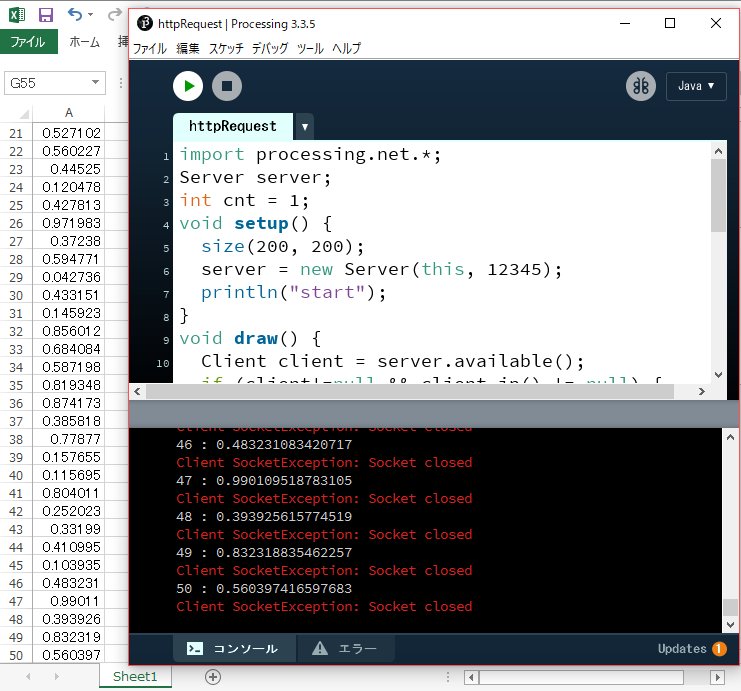Select the column A header
Image resolution: width=741 pixels, height=691 pixels.
click(x=68, y=113)
